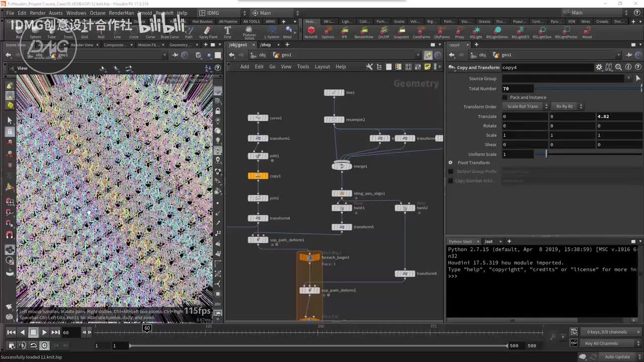The height and width of the screenshot is (362, 644).
Task: Adjust the Uniform Scale slider handle
Action: pyautogui.click(x=546, y=154)
